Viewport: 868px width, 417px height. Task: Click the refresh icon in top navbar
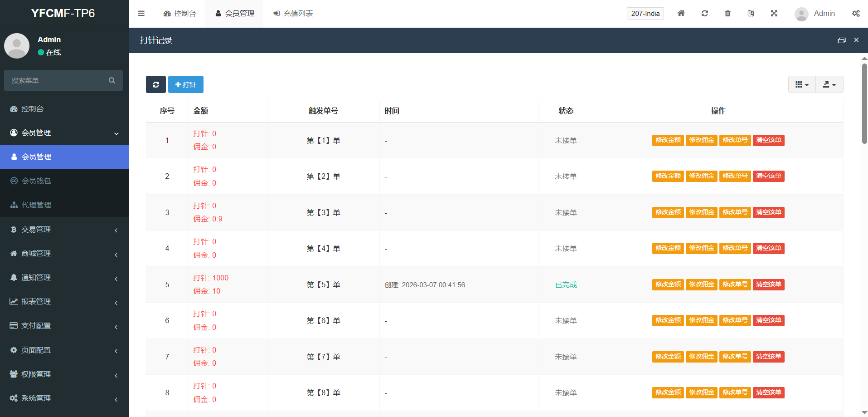tap(704, 14)
